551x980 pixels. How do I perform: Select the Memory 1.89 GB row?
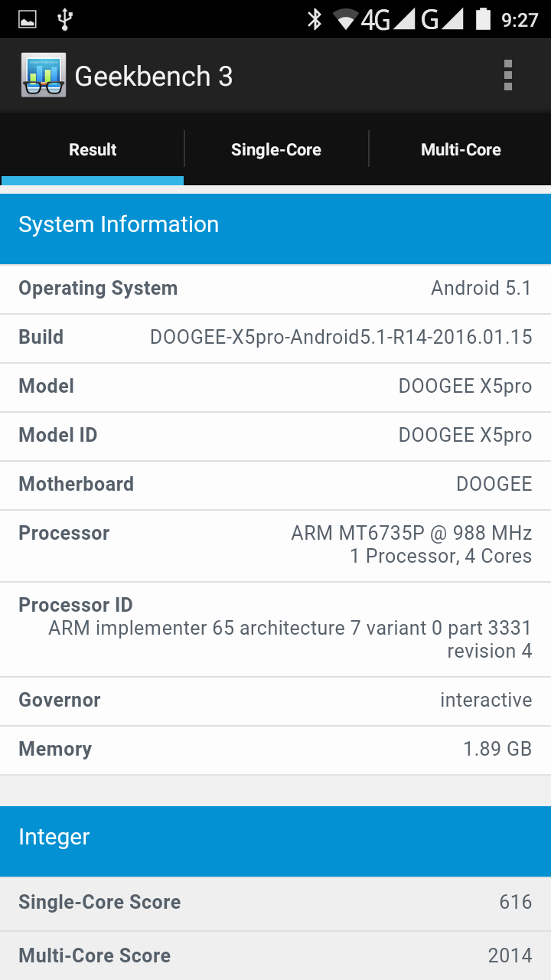(275, 750)
